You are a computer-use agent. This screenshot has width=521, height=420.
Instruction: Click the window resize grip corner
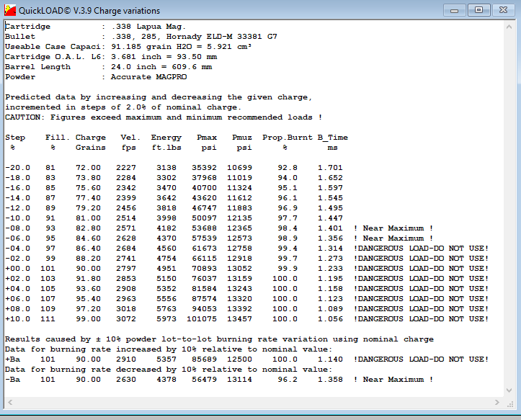(510, 403)
